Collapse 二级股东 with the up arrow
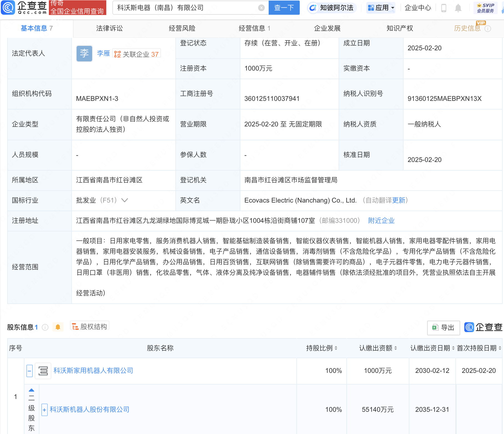The image size is (504, 434). [x=31, y=390]
